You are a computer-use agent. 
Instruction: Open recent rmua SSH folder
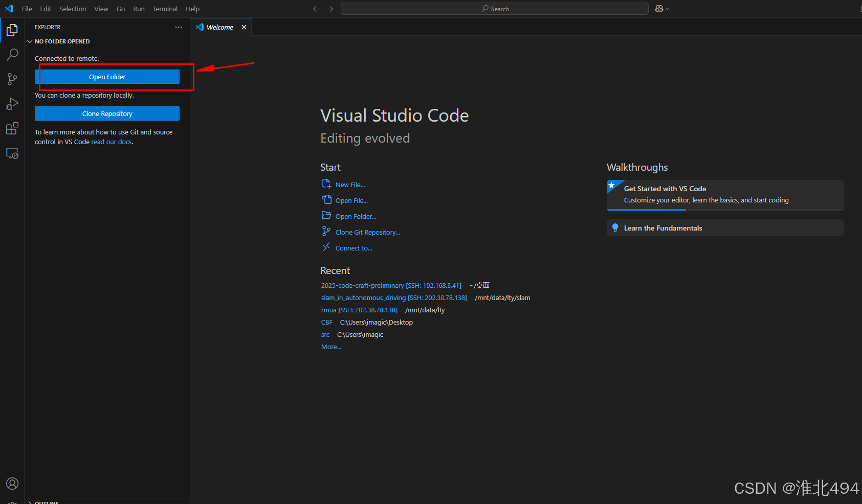[359, 310]
